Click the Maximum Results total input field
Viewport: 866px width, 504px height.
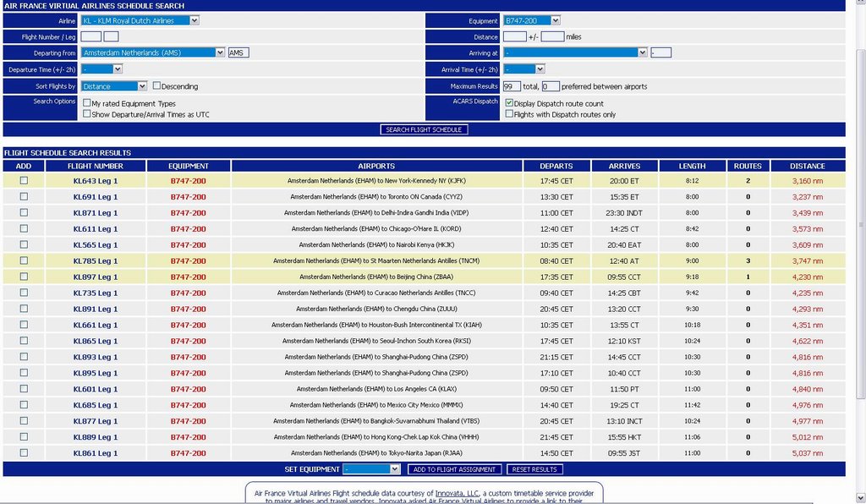click(512, 86)
